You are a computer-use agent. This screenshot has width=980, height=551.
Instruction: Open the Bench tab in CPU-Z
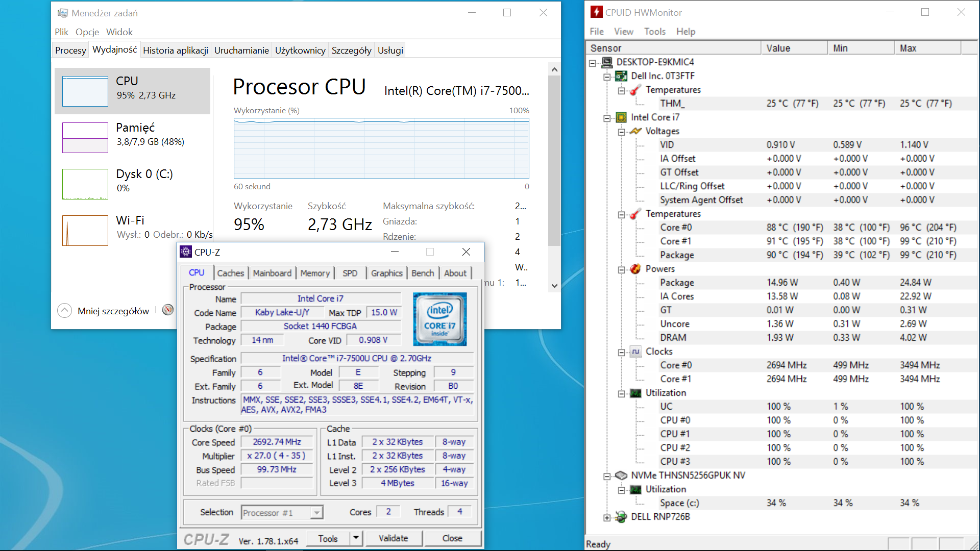click(423, 273)
